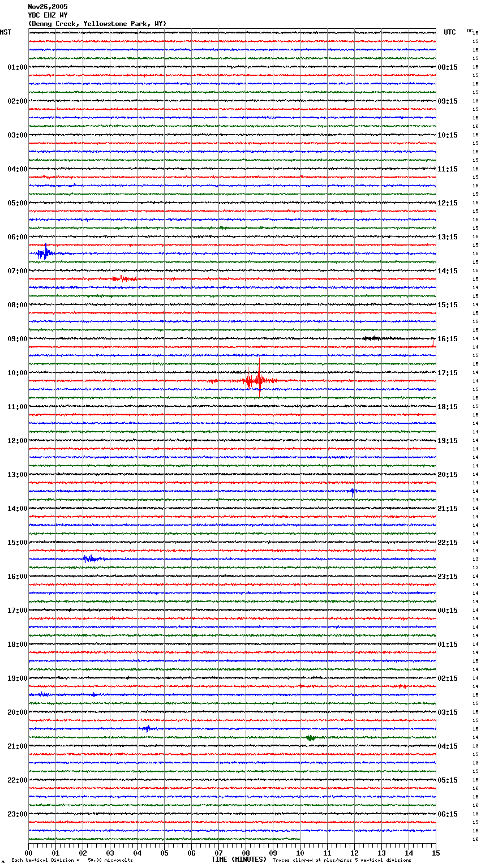Select the UTC axis header

tap(450, 32)
